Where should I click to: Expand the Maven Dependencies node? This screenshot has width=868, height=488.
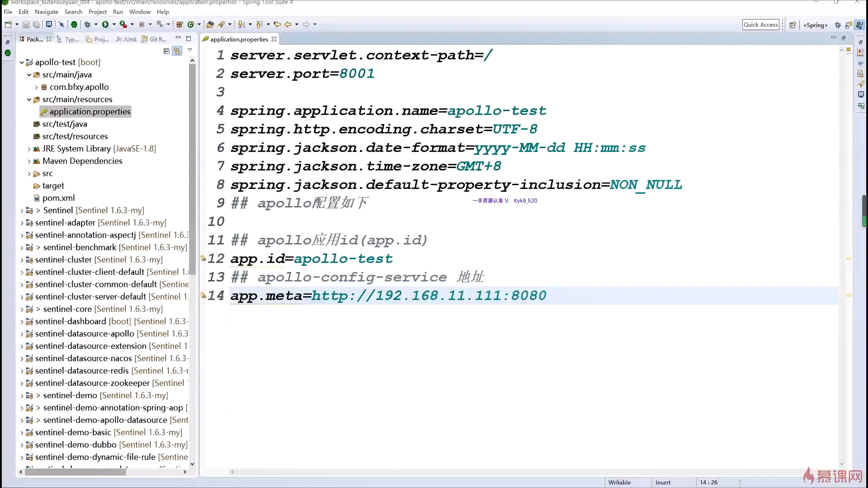(29, 161)
